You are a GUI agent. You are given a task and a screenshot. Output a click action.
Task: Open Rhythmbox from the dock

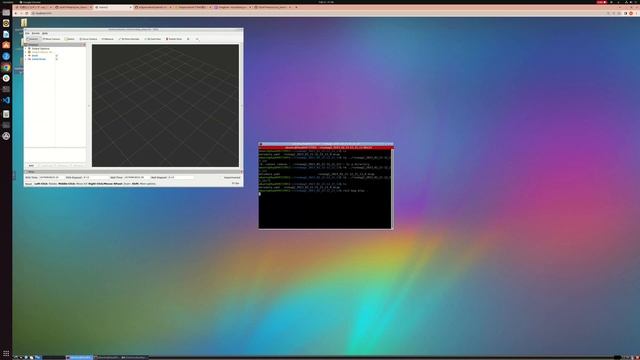(x=6, y=23)
